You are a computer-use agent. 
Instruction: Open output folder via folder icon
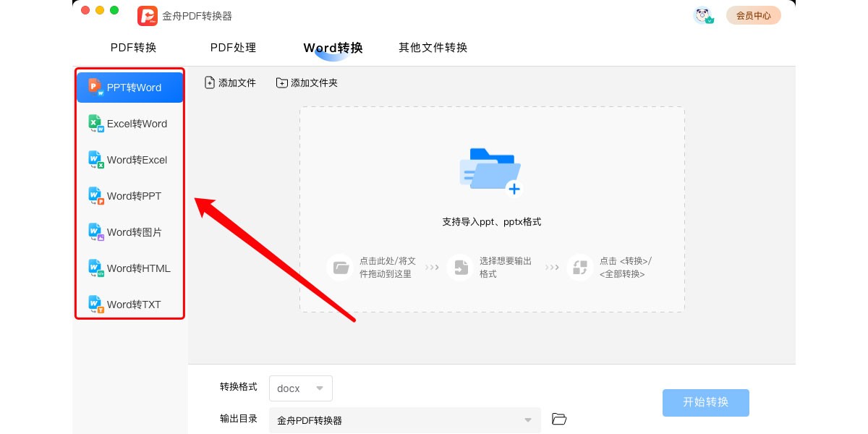coord(558,419)
